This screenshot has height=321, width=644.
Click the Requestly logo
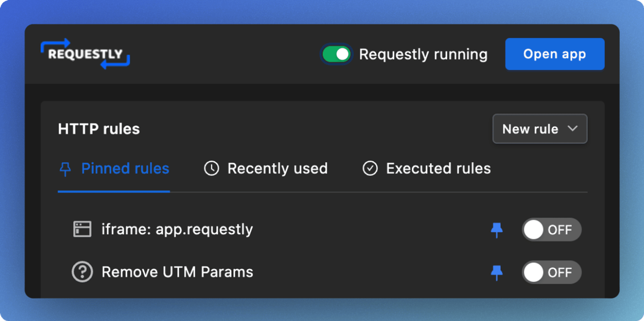(x=85, y=54)
